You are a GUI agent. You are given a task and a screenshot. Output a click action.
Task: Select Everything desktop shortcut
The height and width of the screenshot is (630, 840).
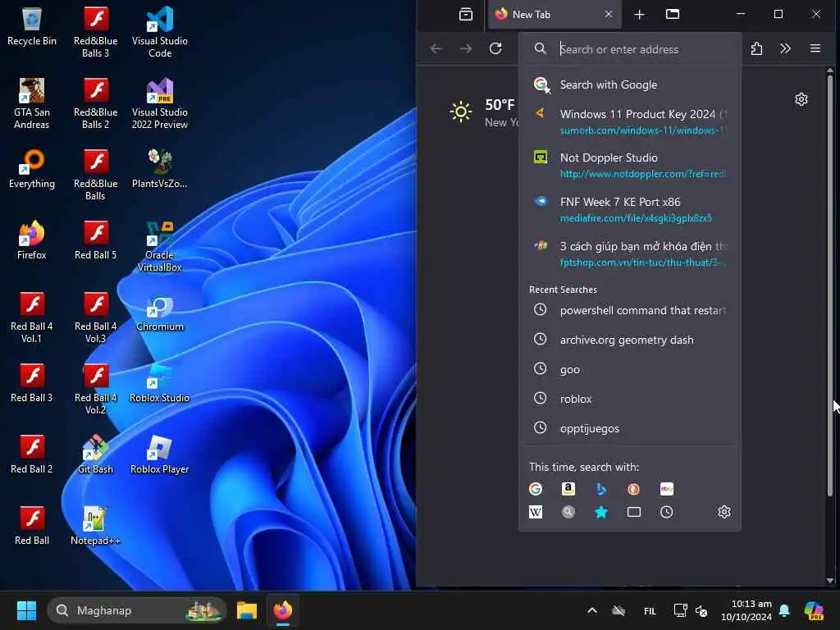(x=32, y=169)
